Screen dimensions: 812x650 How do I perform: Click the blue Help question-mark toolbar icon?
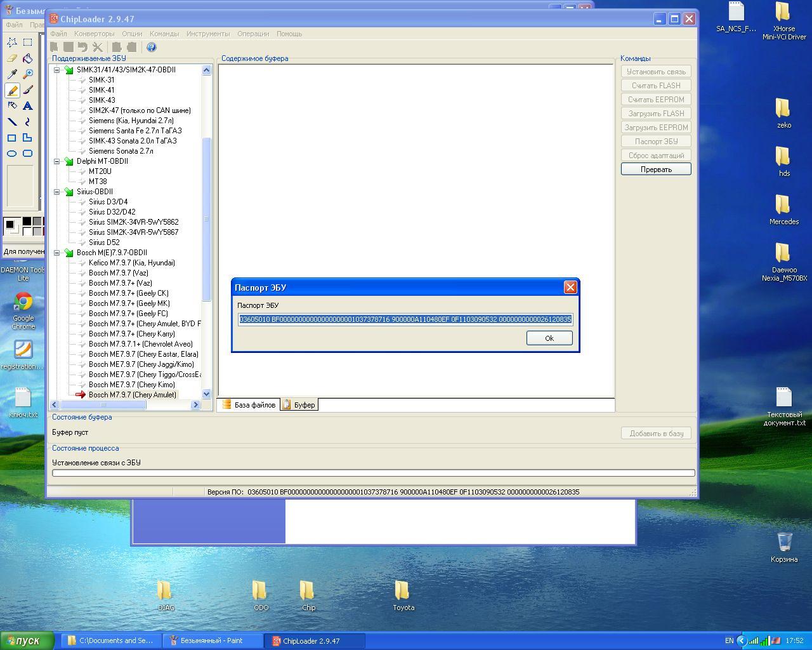(151, 47)
